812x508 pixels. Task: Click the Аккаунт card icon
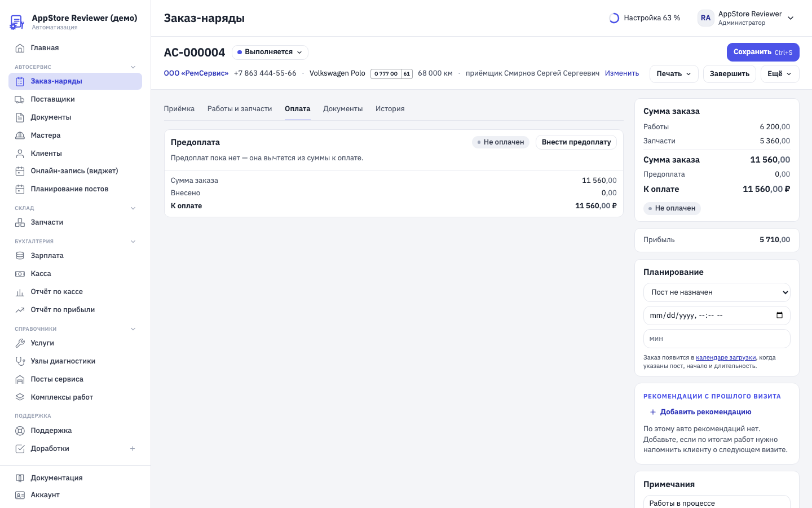pyautogui.click(x=20, y=495)
